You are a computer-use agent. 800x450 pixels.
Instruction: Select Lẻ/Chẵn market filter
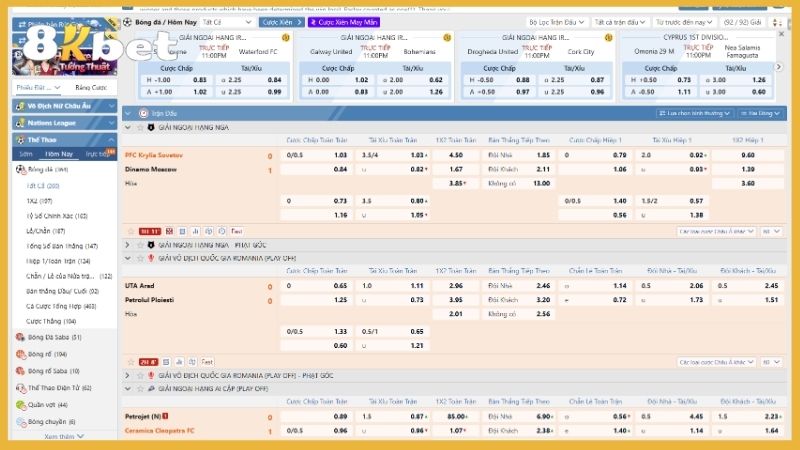tap(45, 231)
